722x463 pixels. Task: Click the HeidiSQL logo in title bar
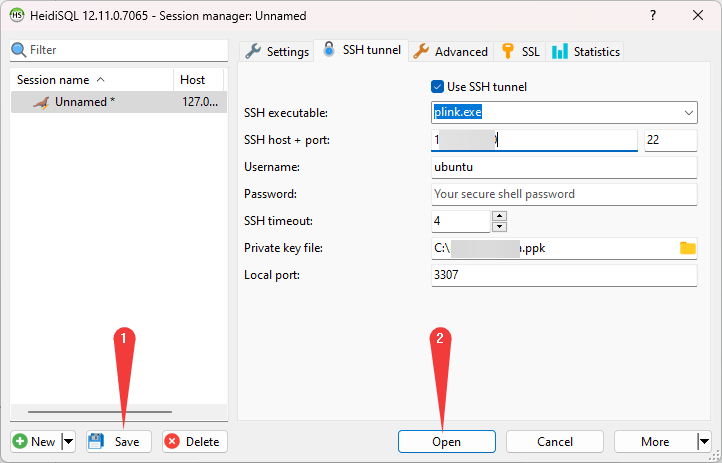click(17, 16)
